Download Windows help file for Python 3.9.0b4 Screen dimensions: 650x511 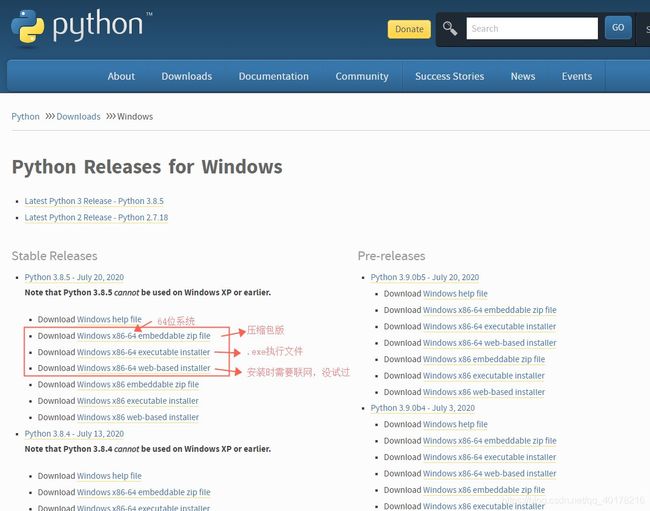click(x=455, y=425)
